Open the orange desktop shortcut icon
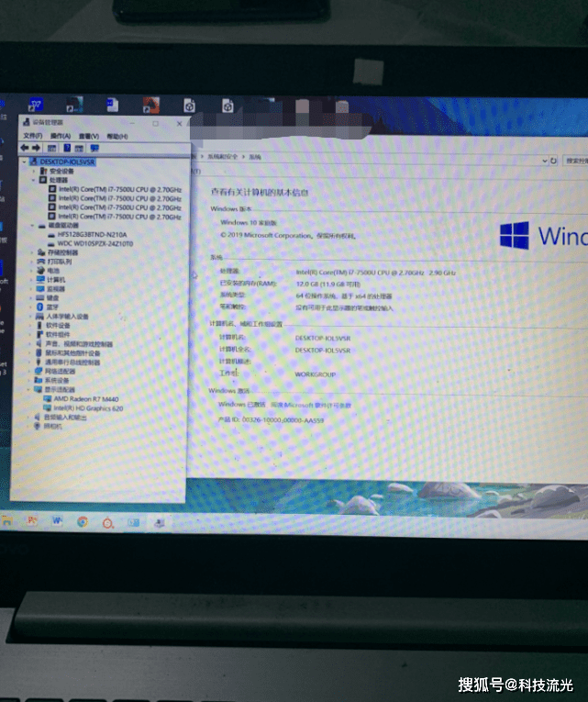This screenshot has height=702, width=588. pyautogui.click(x=150, y=106)
